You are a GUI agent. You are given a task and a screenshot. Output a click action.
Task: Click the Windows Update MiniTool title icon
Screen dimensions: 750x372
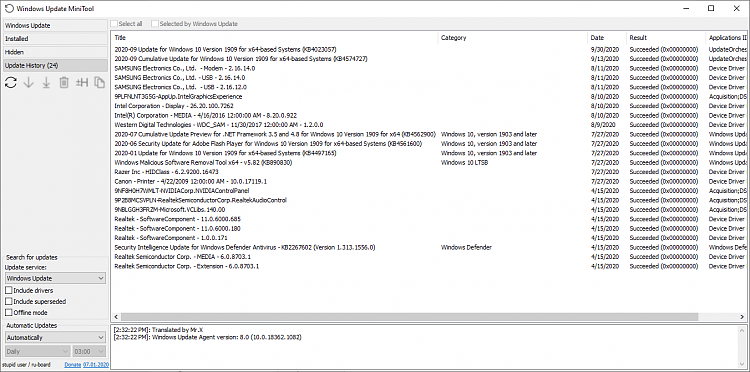point(8,8)
